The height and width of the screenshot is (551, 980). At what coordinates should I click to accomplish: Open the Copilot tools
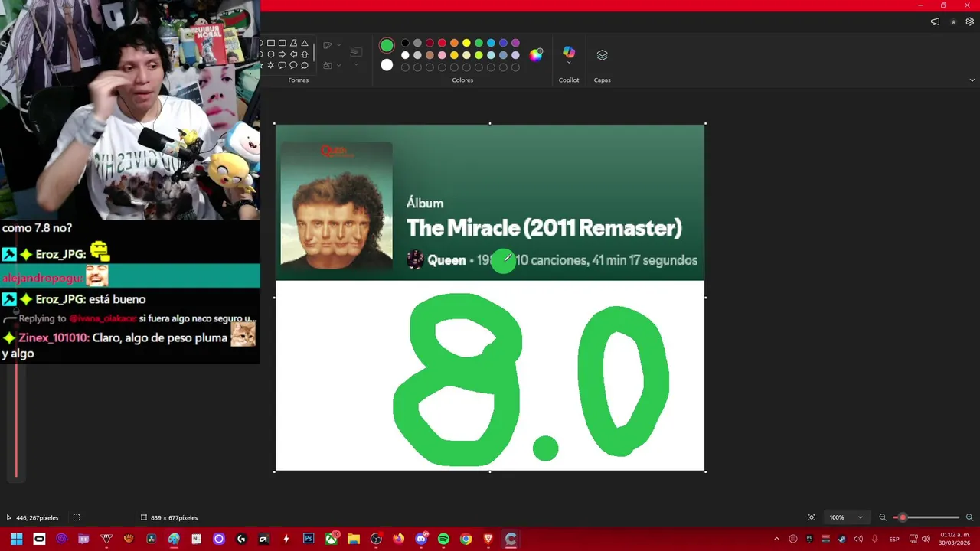569,51
